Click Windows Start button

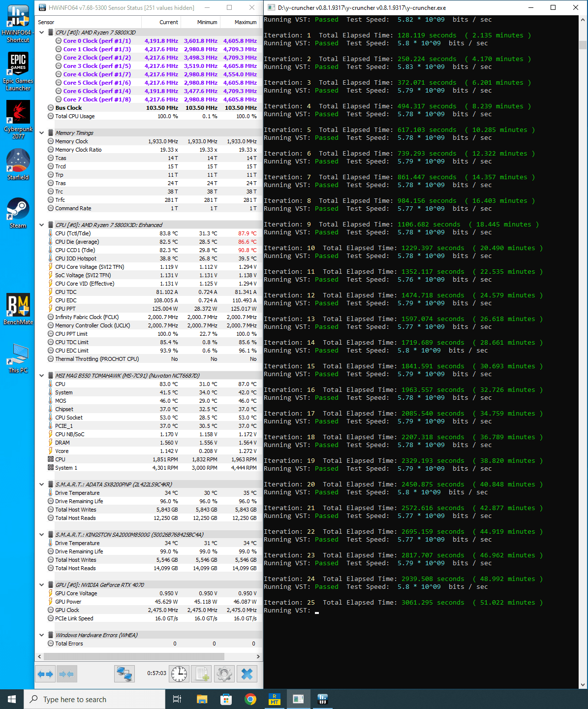pos(12,699)
